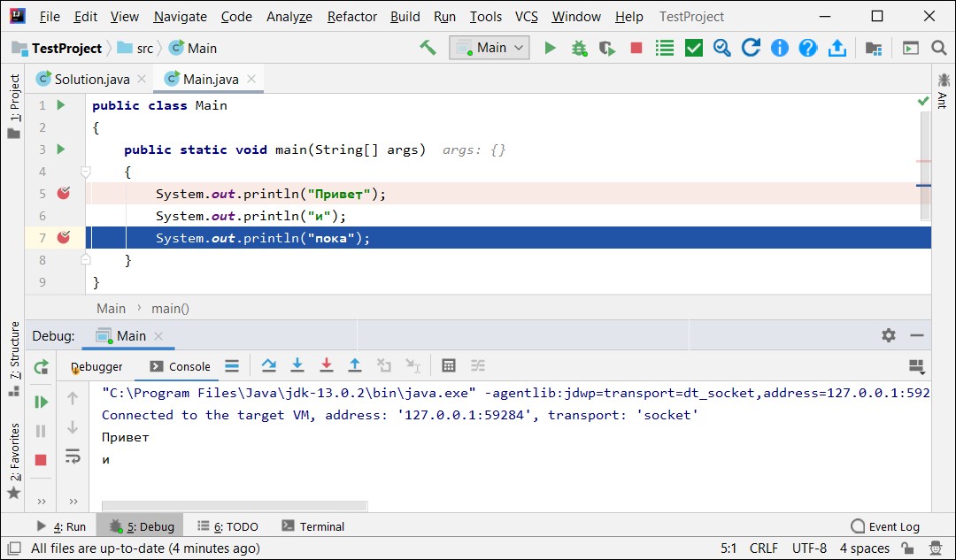Click the magnifier-with-check inspect icon
Viewport: 956px width, 560px height.
(x=722, y=48)
